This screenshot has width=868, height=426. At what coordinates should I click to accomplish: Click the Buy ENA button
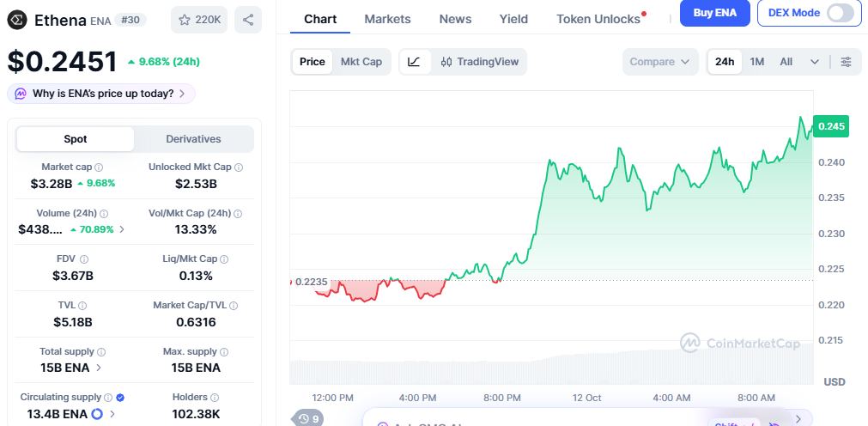click(714, 13)
